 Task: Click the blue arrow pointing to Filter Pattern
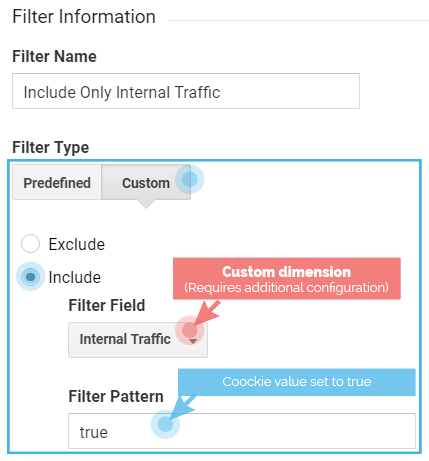click(183, 407)
